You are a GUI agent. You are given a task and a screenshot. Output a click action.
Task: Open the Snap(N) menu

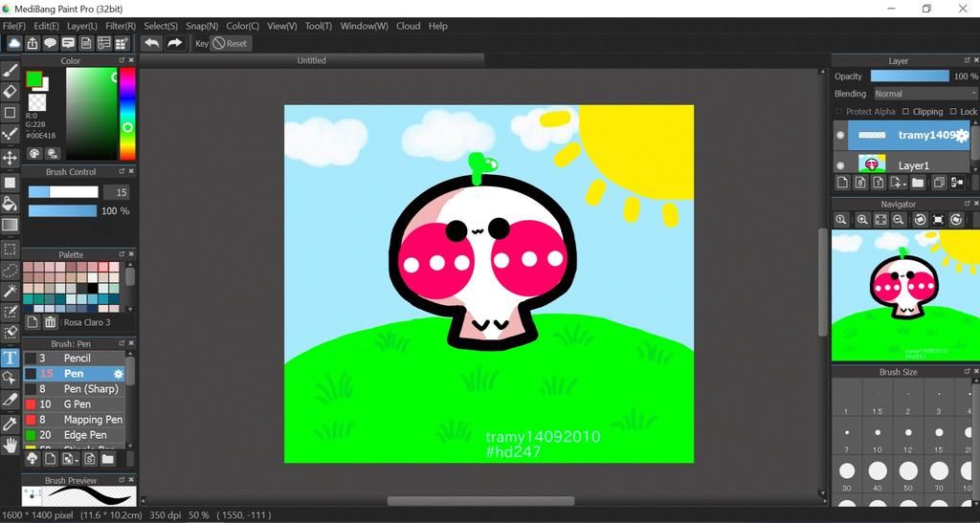(x=202, y=26)
